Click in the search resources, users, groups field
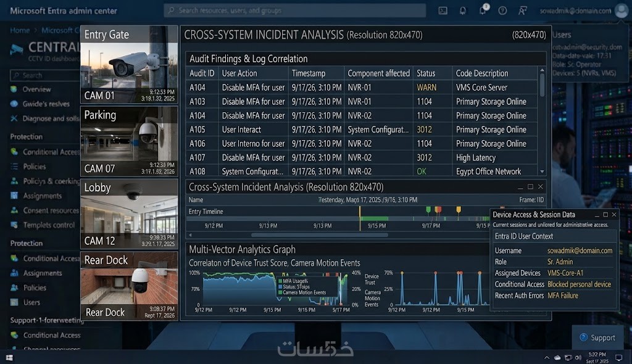This screenshot has height=364, width=632. point(294,10)
